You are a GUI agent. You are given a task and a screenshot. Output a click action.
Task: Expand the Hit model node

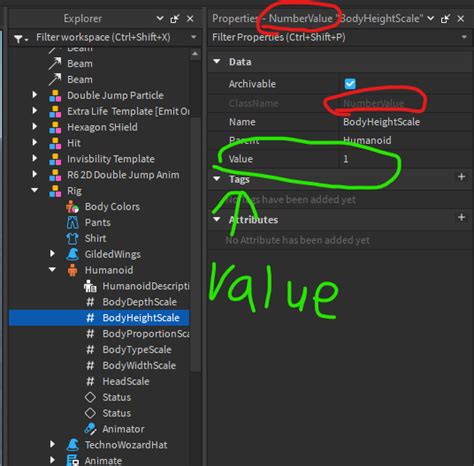pos(35,142)
